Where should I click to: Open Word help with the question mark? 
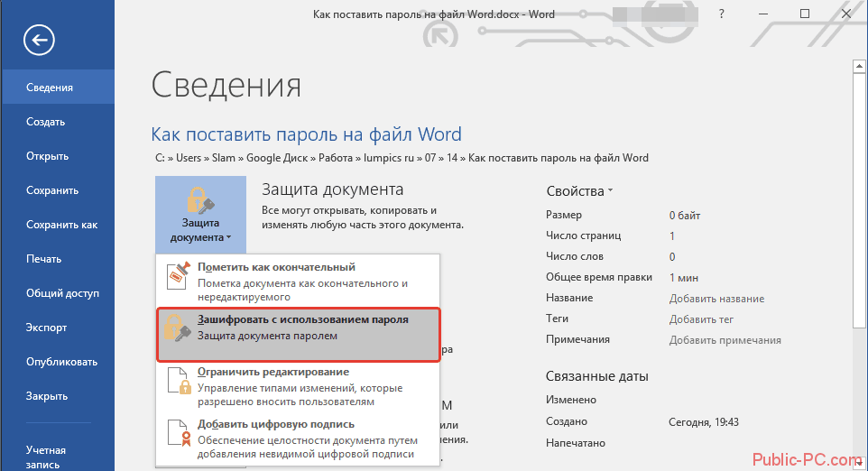click(x=721, y=14)
